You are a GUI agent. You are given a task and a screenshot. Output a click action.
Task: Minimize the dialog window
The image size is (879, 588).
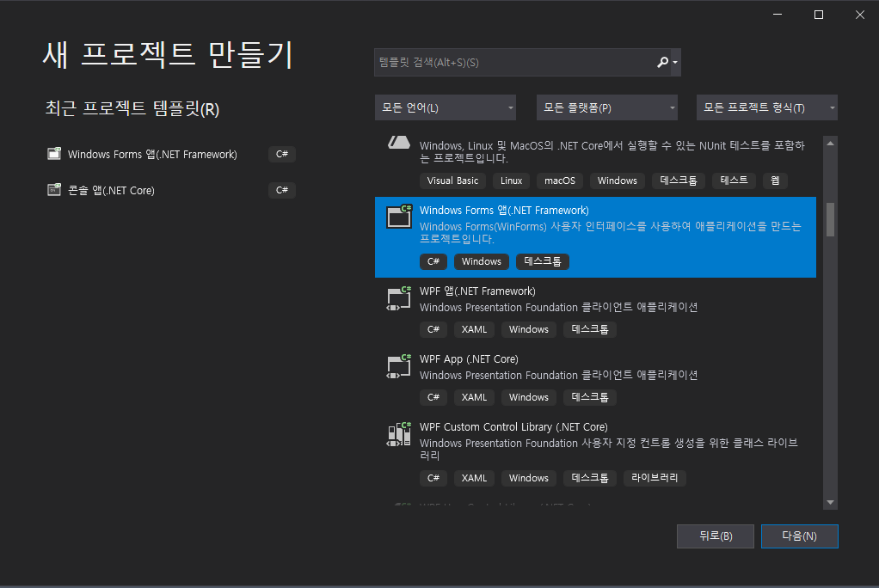click(x=777, y=15)
